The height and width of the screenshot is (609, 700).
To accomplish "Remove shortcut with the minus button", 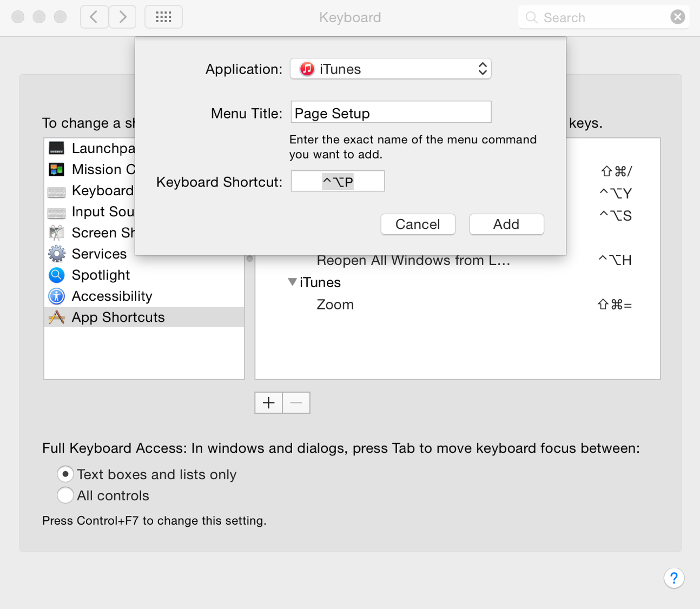I will coord(296,402).
